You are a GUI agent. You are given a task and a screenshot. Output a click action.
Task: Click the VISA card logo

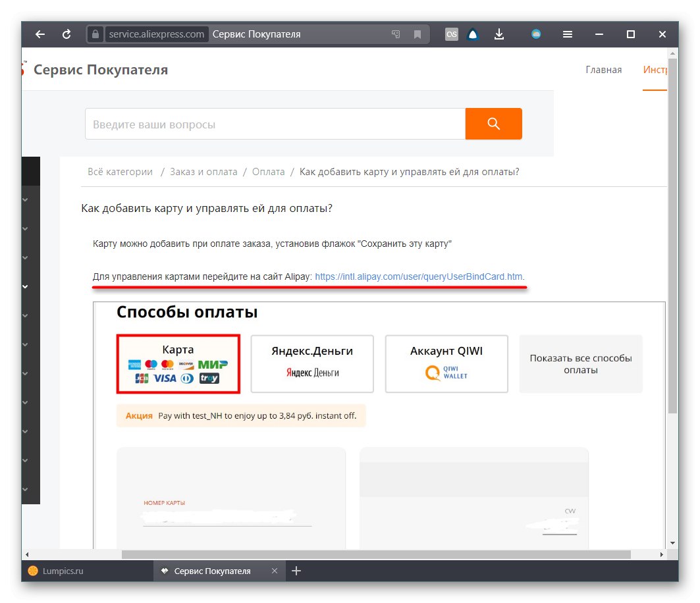[165, 379]
